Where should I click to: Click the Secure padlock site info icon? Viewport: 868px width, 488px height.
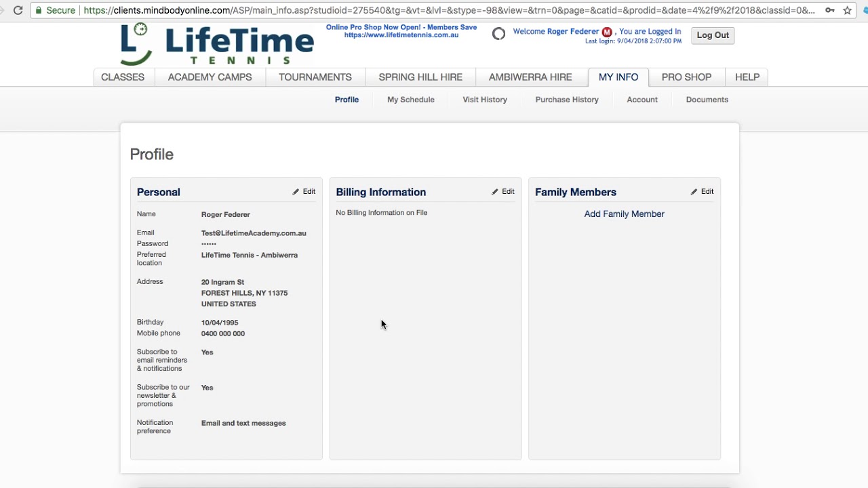39,10
